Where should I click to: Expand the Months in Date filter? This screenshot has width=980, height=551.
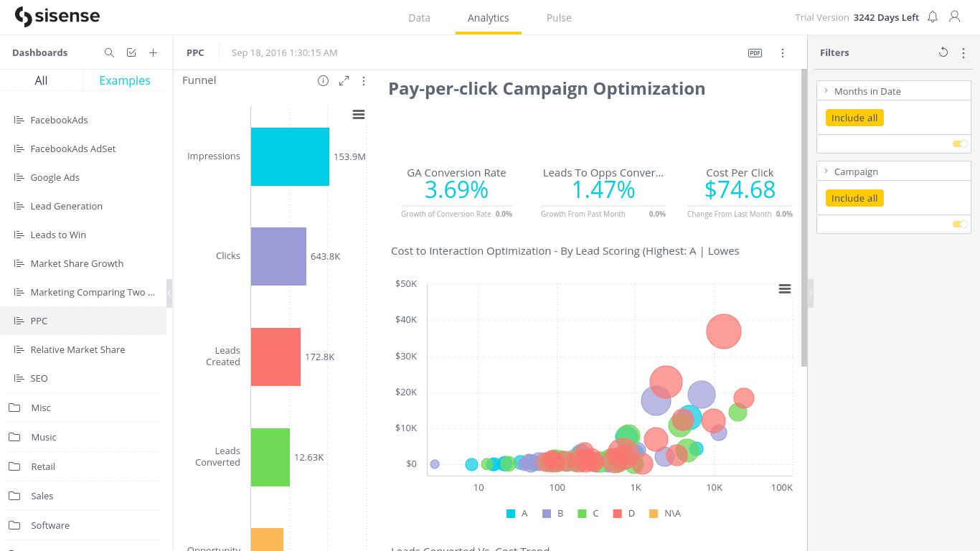[x=826, y=91]
